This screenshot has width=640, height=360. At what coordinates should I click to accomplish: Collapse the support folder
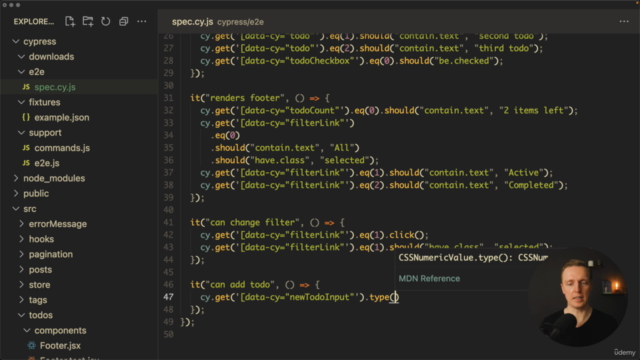pos(21,133)
